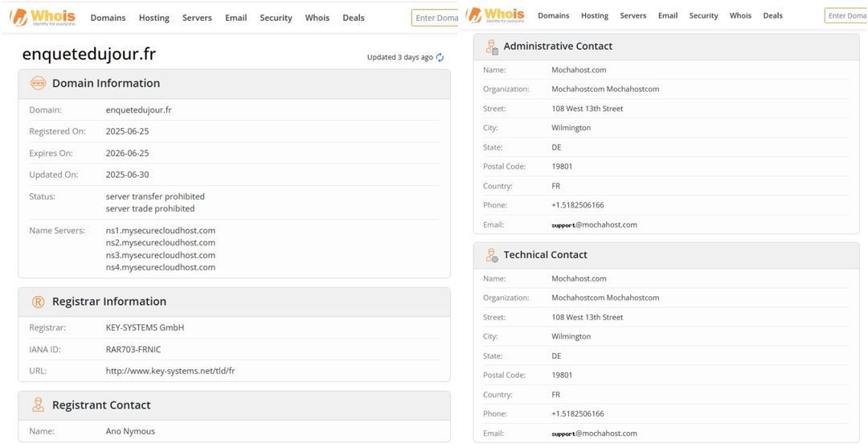868x448 pixels.
Task: Click the Whois menu item in left navigation
Action: 317,18
